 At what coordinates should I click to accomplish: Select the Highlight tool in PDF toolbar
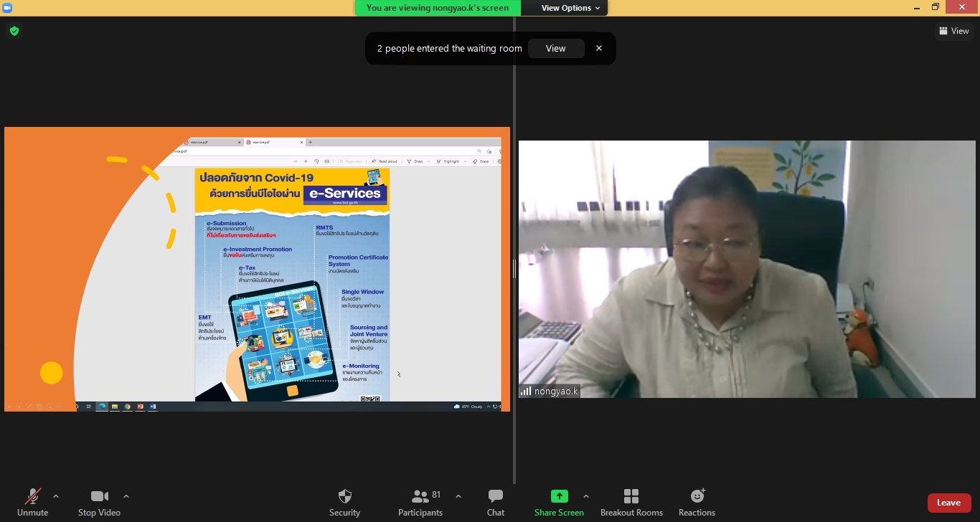click(x=449, y=161)
